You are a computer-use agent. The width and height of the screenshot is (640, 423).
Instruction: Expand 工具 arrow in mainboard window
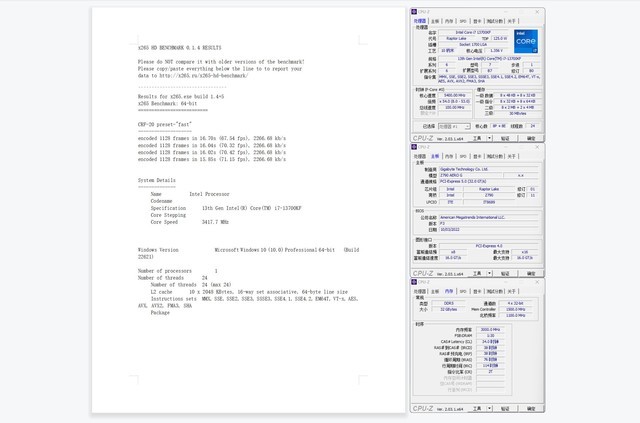pyautogui.click(x=489, y=274)
